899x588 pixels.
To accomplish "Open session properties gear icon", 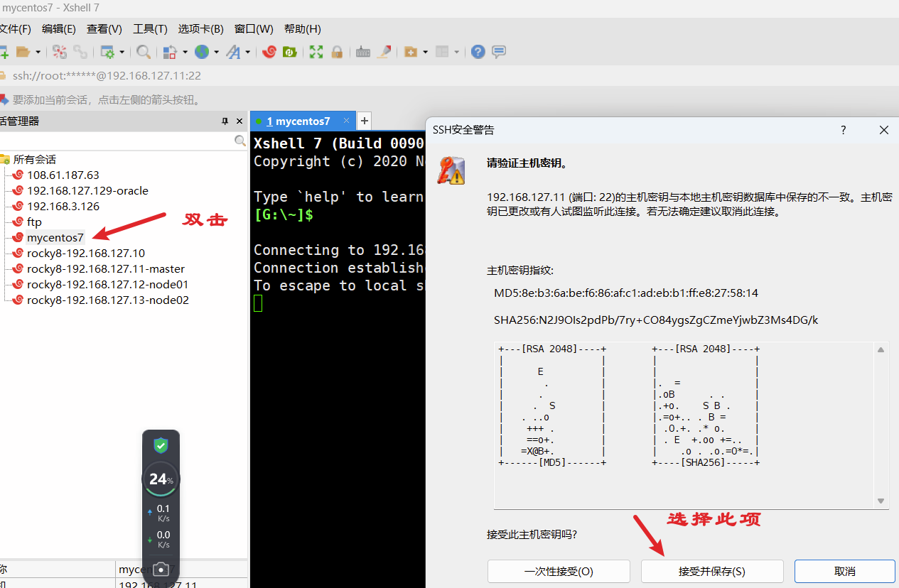I will click(107, 52).
